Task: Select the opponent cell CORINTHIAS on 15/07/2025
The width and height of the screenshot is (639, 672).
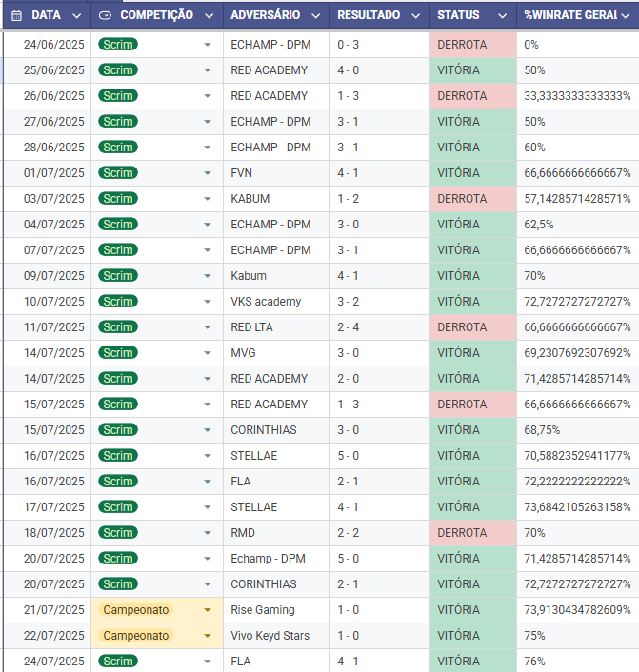Action: pos(276,430)
